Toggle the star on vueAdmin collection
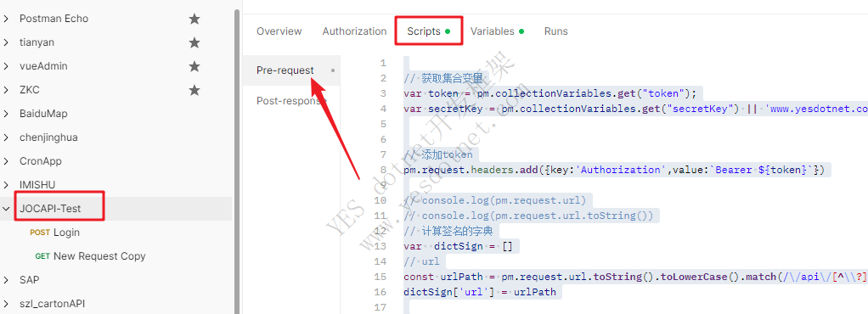This screenshot has width=868, height=314. pyautogui.click(x=194, y=66)
